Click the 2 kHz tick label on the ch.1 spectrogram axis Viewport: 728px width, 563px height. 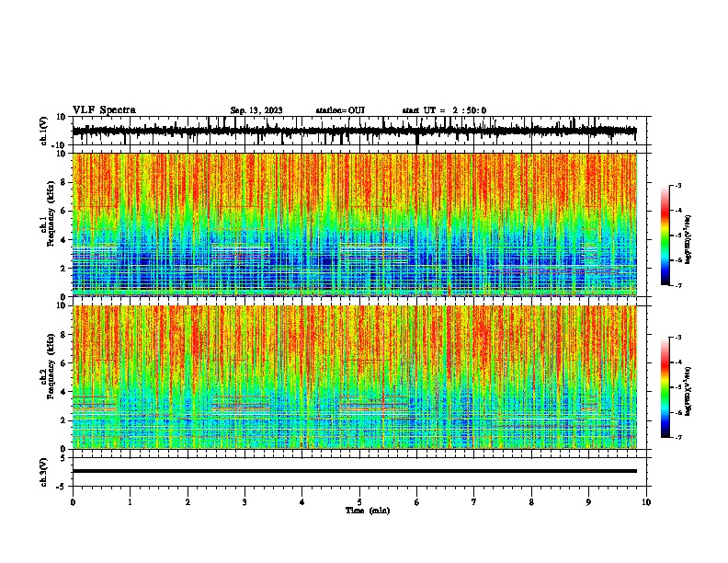pos(63,269)
